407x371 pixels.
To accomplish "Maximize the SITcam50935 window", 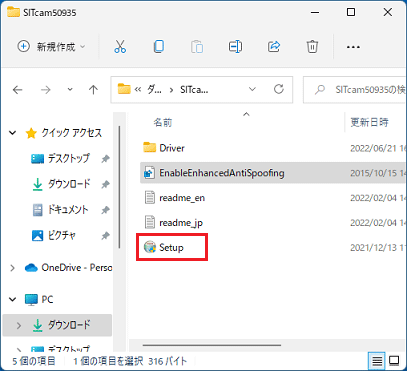I will (351, 12).
